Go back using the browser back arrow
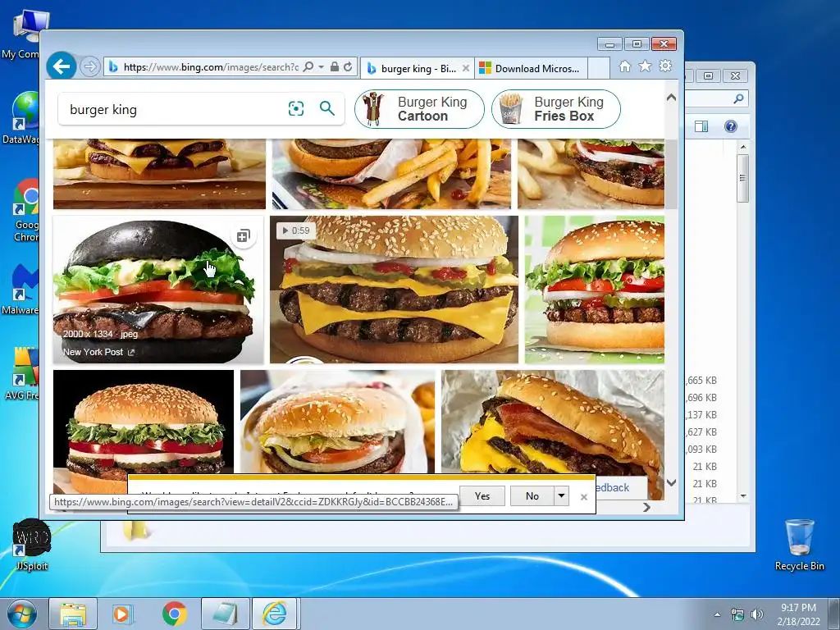This screenshot has height=630, width=840. coord(61,66)
